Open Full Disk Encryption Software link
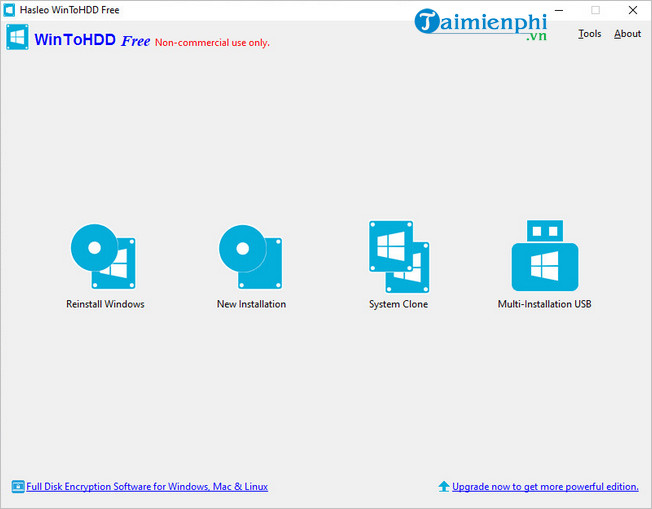The height and width of the screenshot is (509, 652). (x=147, y=487)
